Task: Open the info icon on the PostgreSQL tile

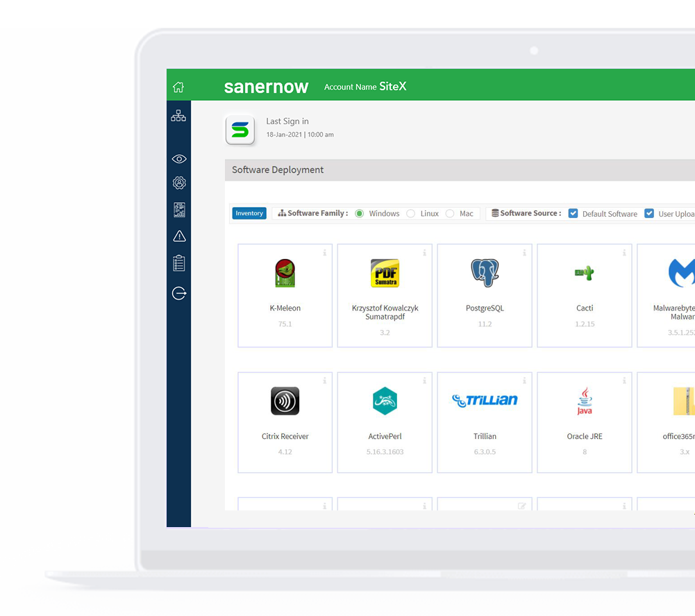Action: tap(523, 253)
